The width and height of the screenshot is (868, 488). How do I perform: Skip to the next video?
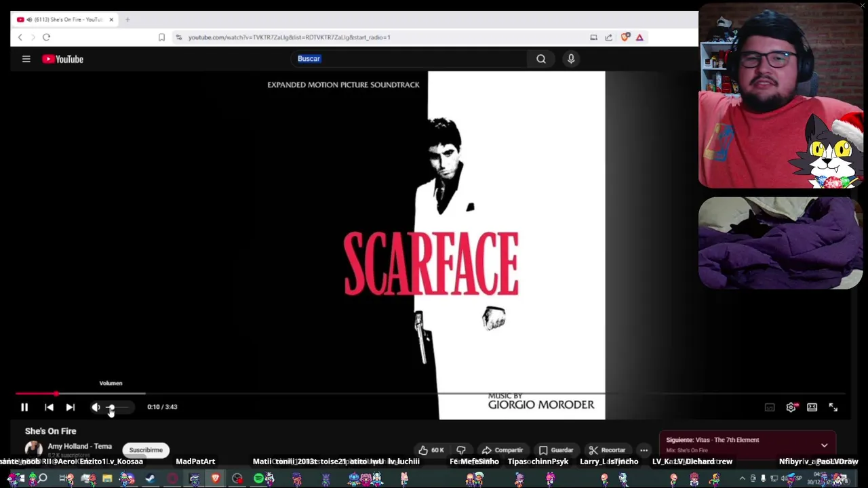[x=70, y=407]
